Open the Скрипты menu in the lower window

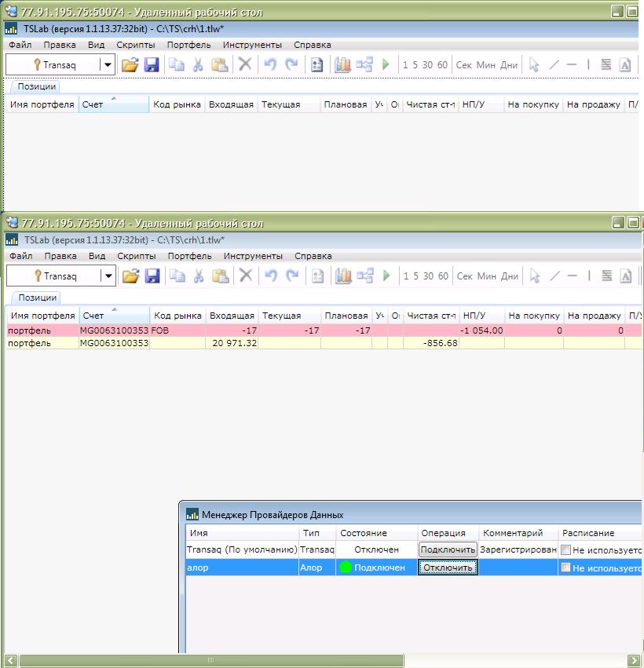point(136,256)
